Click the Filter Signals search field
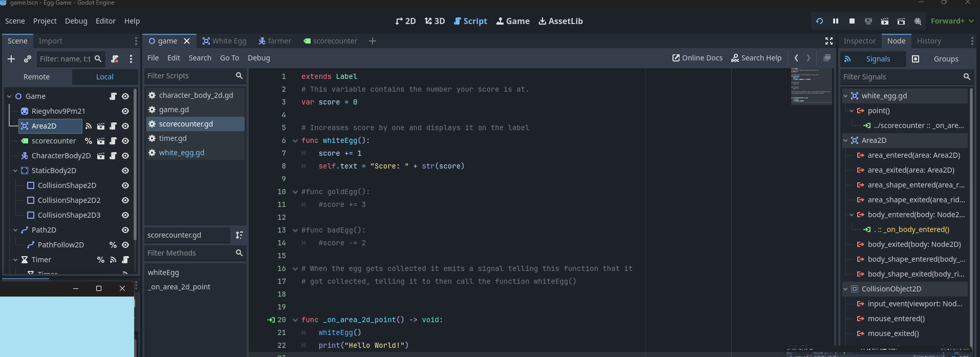The width and height of the screenshot is (980, 357). click(901, 77)
